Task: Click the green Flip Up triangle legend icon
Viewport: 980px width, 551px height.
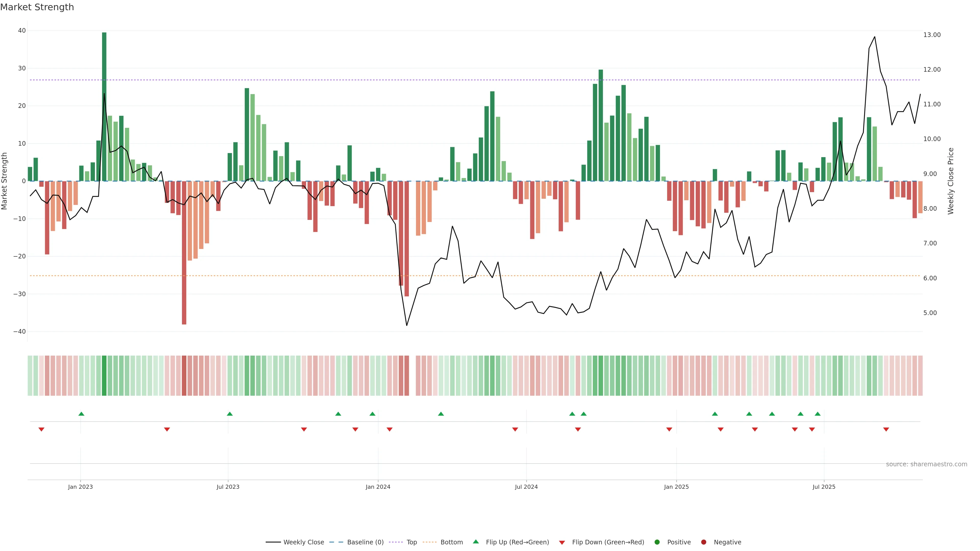Action: (x=475, y=542)
